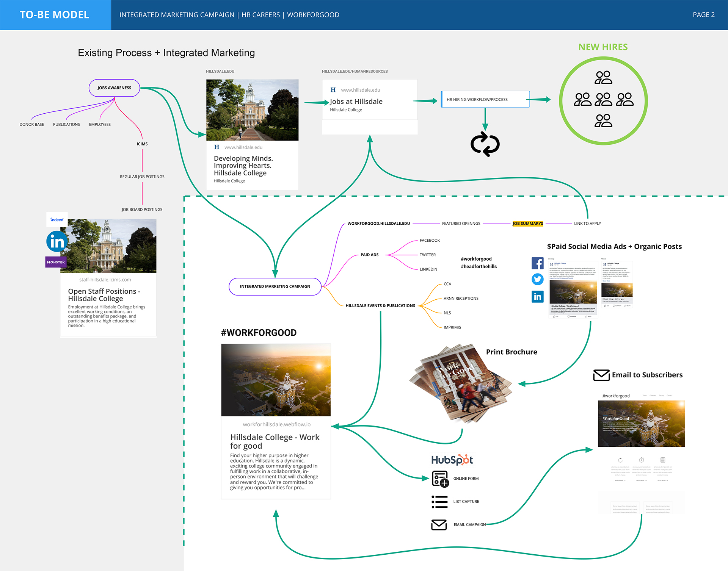The image size is (728, 571).
Task: Click the header title Integrated Marketing Campaign
Action: [177, 15]
